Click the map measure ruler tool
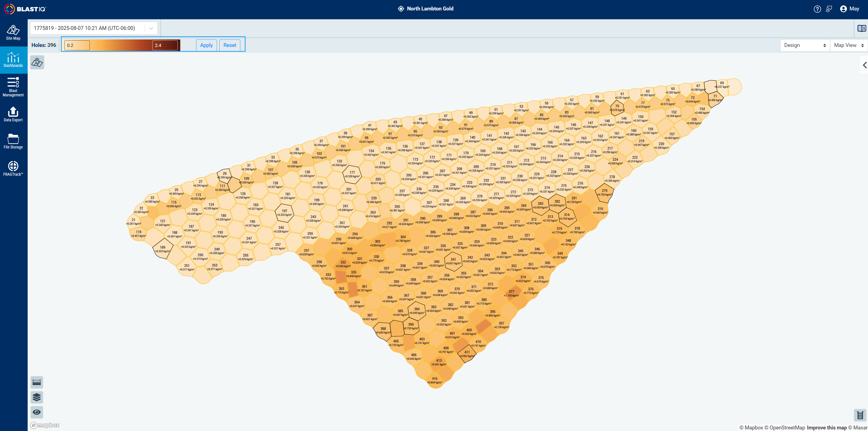 click(37, 382)
